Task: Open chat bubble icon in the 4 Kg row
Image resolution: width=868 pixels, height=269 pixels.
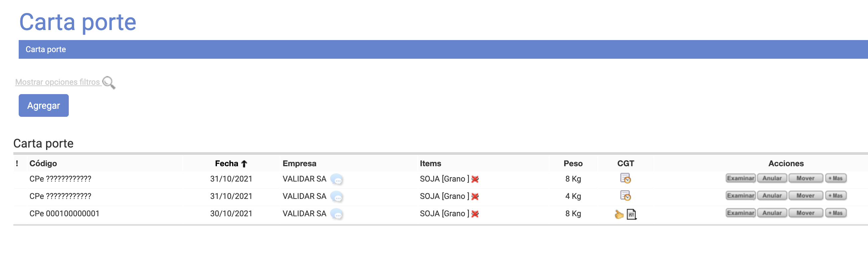Action: click(x=337, y=197)
